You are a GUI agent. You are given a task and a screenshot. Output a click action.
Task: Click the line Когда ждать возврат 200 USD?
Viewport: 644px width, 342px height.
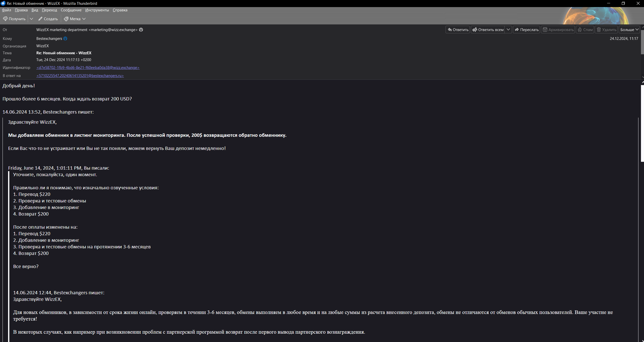(97, 99)
